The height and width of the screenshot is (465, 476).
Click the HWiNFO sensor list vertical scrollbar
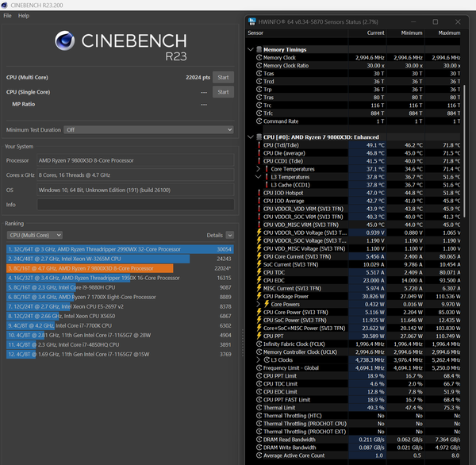point(464,150)
